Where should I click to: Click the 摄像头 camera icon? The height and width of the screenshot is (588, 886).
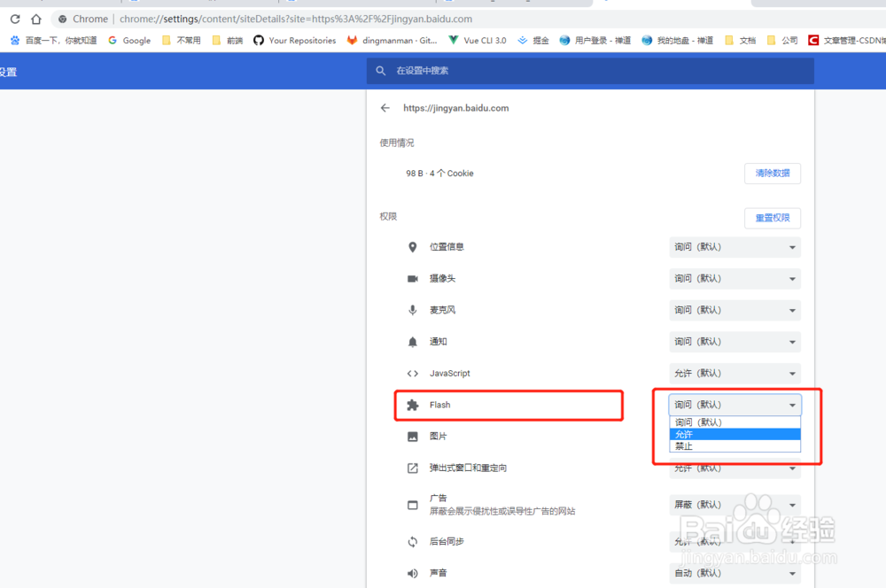412,278
